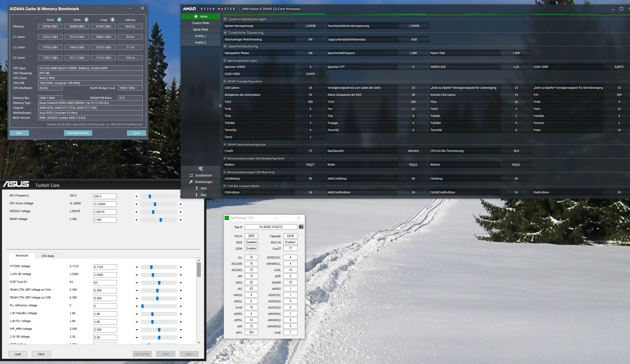
Task: Increase 1.05V SB Voltage with right arrow
Action: [x=181, y=275]
